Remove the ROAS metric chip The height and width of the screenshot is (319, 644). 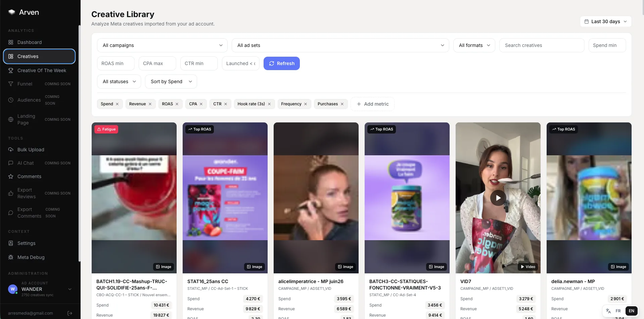click(177, 104)
